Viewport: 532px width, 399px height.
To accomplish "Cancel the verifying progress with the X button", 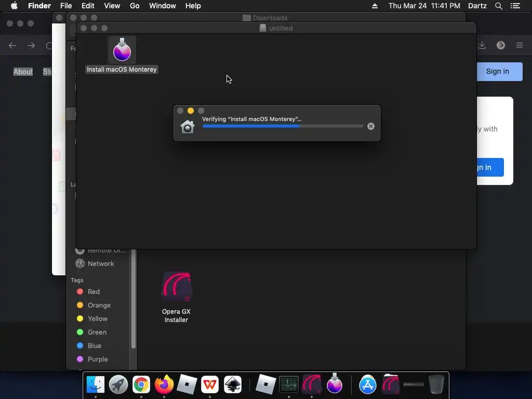I will 371,126.
